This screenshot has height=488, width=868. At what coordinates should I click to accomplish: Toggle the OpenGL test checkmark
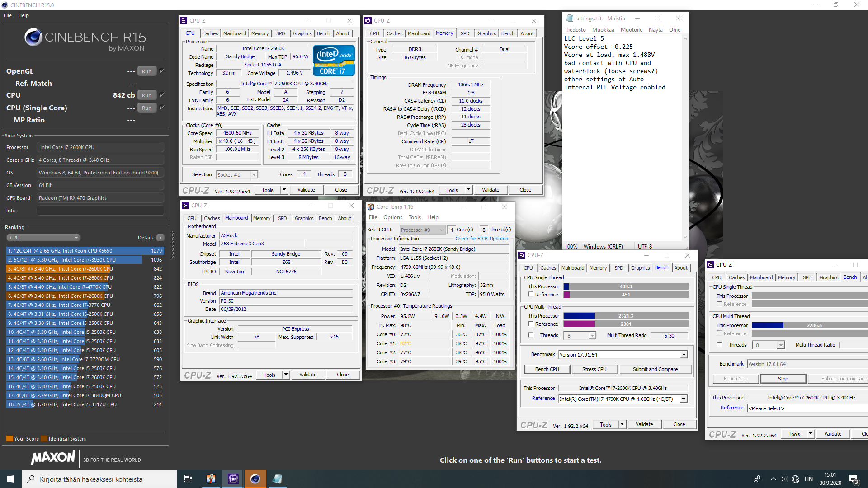pyautogui.click(x=162, y=71)
